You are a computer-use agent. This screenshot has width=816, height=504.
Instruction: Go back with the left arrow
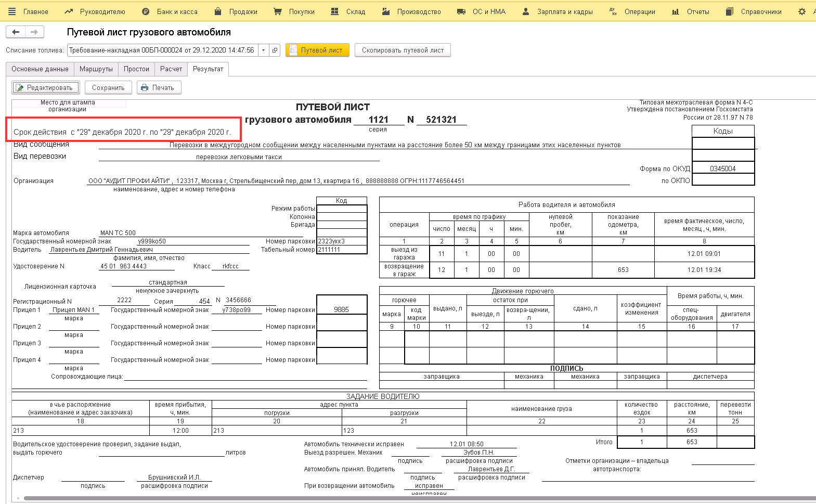[x=16, y=32]
